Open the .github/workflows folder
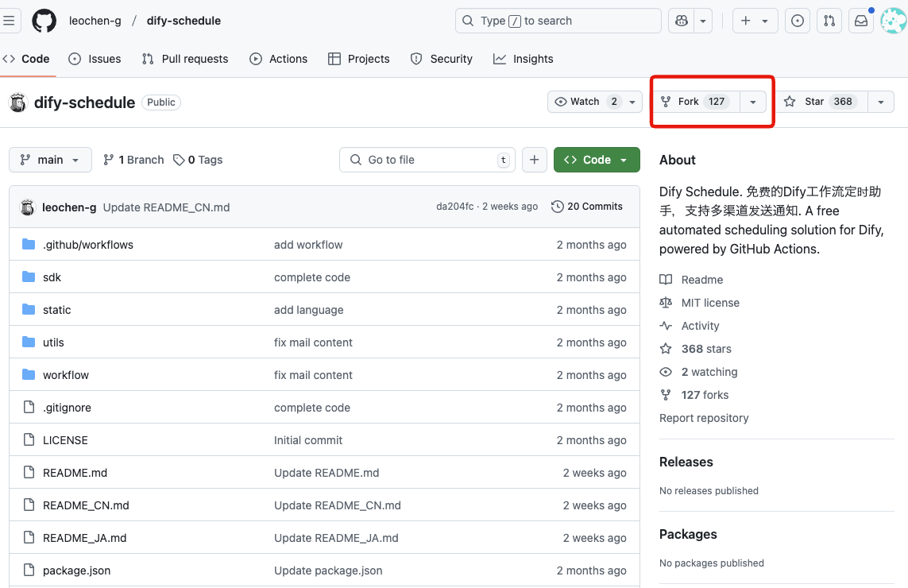The height and width of the screenshot is (588, 908). coord(88,245)
